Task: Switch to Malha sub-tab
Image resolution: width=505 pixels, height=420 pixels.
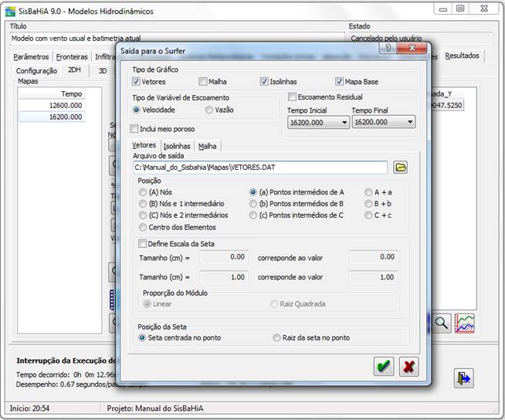Action: click(207, 146)
